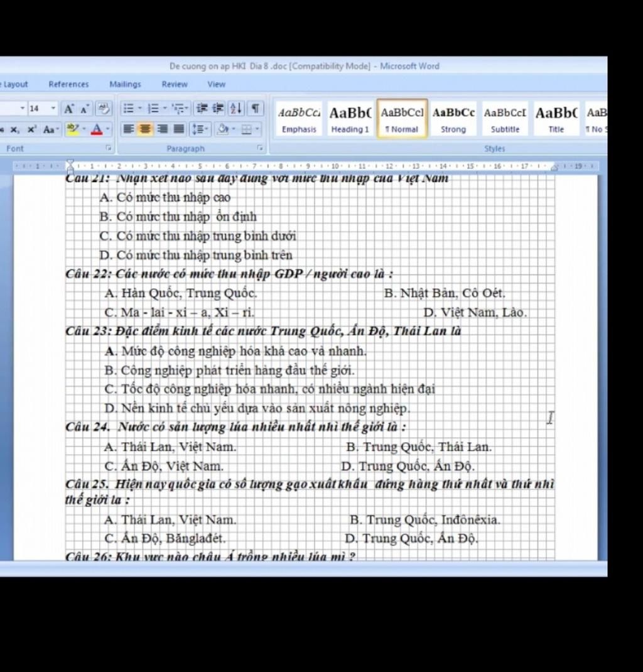Open the font size 14 dropdown
This screenshot has height=672, width=643.
point(53,109)
